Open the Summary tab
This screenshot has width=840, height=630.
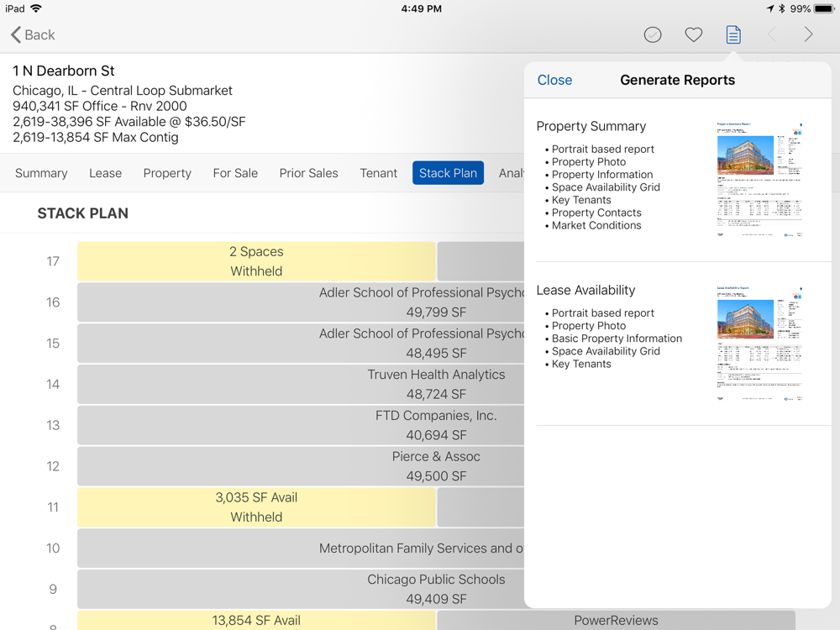click(x=41, y=173)
